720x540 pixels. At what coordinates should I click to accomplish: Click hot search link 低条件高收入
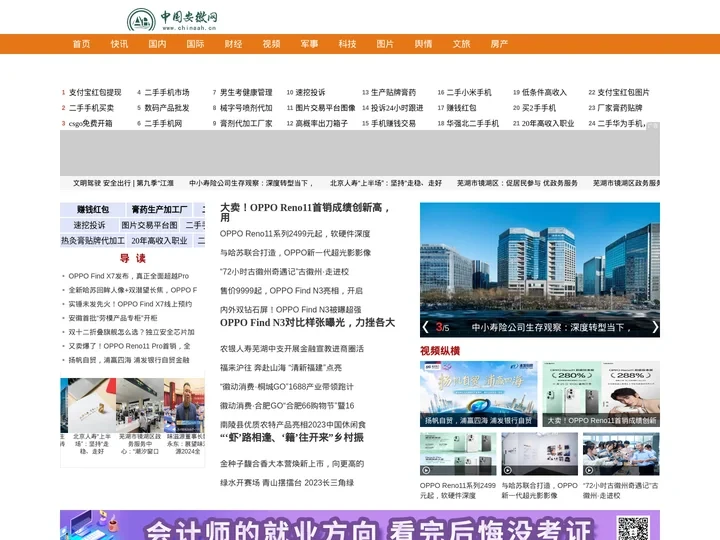click(x=544, y=92)
